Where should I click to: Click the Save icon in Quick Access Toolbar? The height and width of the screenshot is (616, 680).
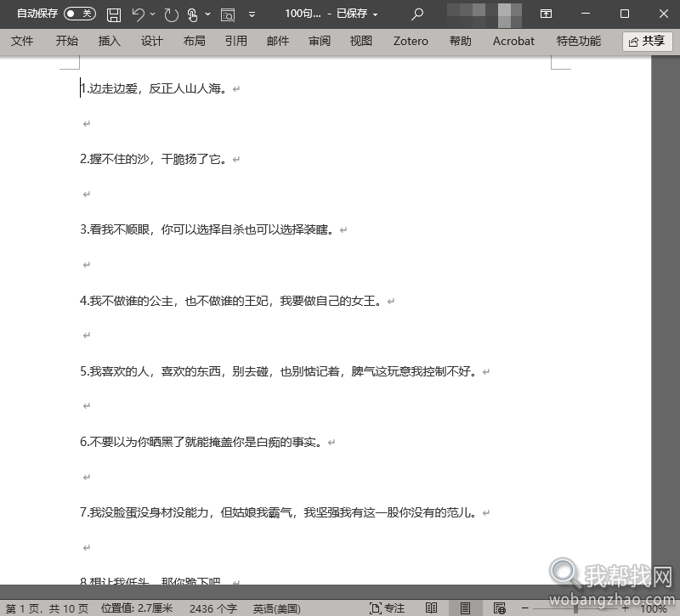113,14
